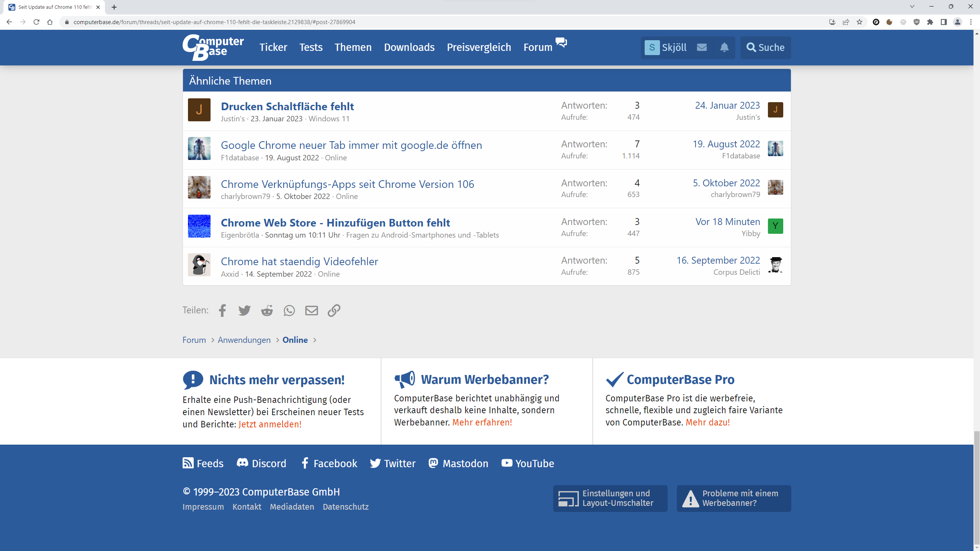Share thread by email icon
This screenshot has height=551, width=980.
311,310
